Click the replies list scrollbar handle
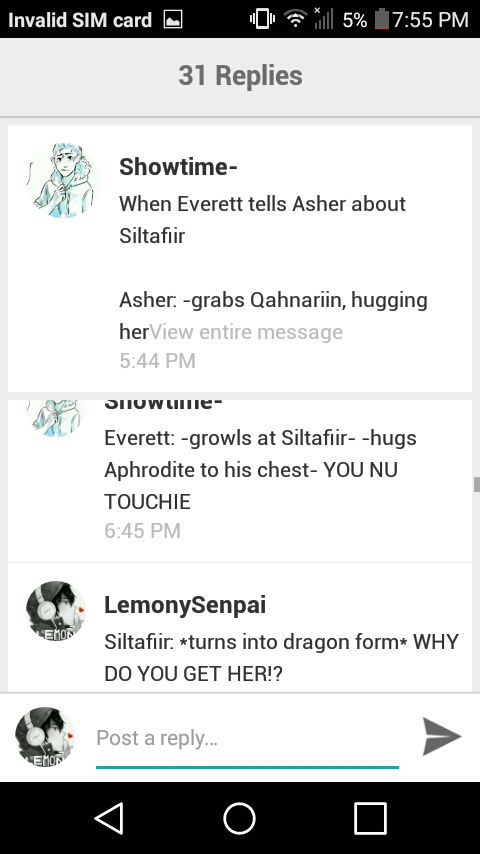This screenshot has height=854, width=480. pyautogui.click(x=477, y=484)
